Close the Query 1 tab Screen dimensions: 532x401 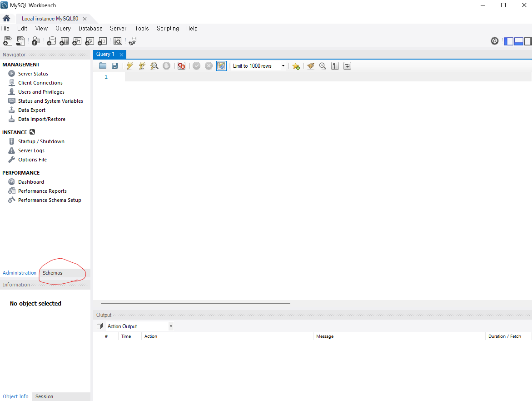click(x=121, y=55)
